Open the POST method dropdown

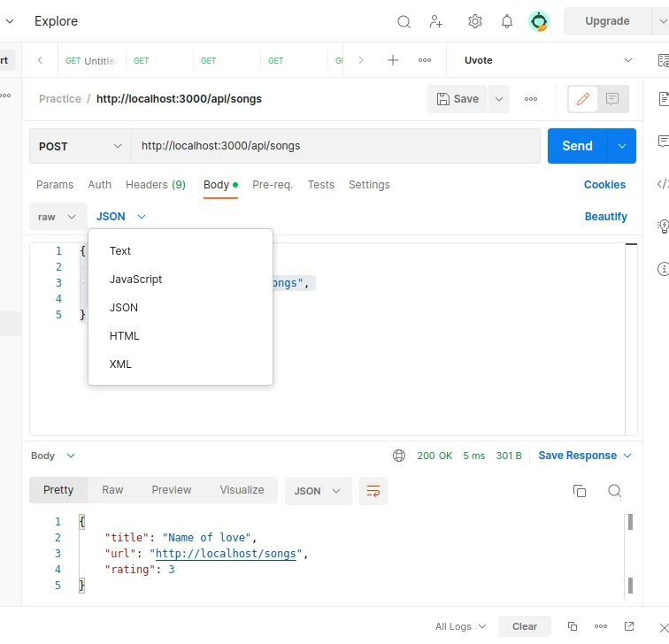click(80, 146)
